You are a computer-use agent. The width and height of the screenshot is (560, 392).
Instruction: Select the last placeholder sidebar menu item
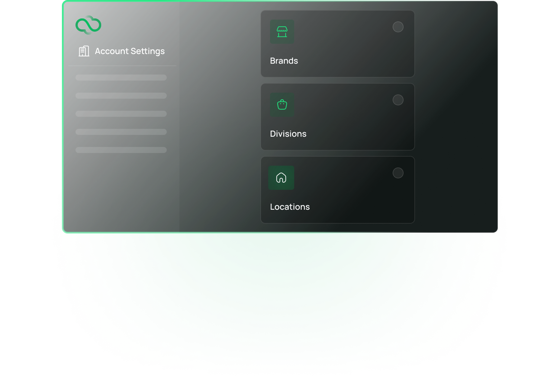121,150
